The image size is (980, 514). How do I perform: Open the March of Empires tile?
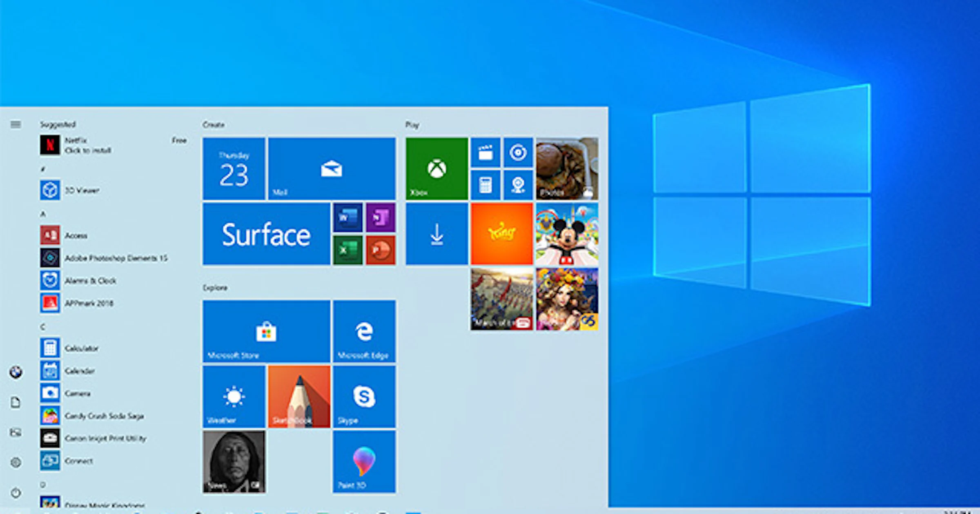[x=502, y=299]
